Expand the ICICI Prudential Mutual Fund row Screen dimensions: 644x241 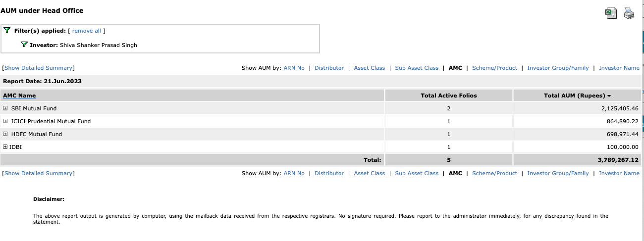click(x=5, y=121)
